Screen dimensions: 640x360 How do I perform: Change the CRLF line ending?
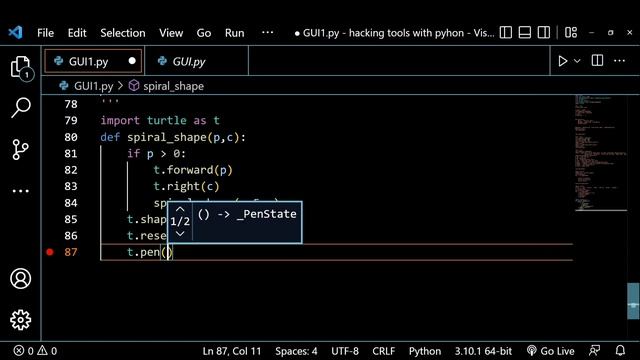point(384,351)
